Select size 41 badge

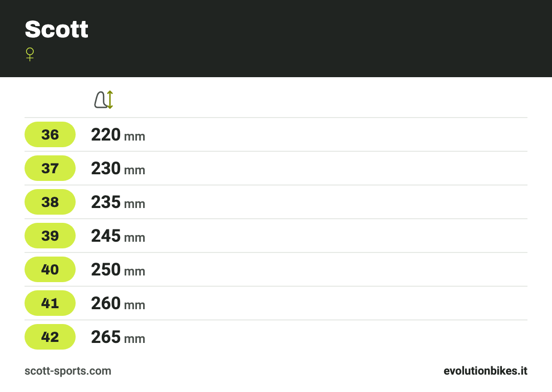point(50,303)
